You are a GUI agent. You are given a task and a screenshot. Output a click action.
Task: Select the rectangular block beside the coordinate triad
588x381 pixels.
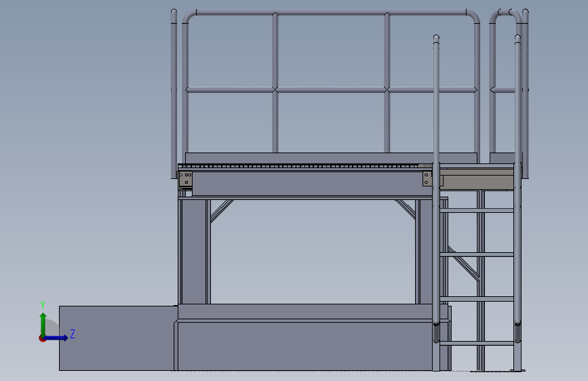click(117, 338)
